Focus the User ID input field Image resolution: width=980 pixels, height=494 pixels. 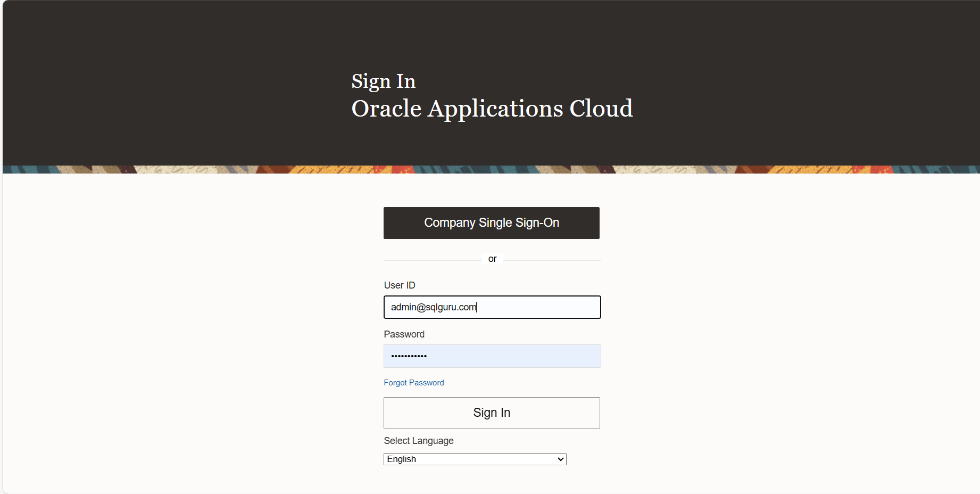[492, 307]
